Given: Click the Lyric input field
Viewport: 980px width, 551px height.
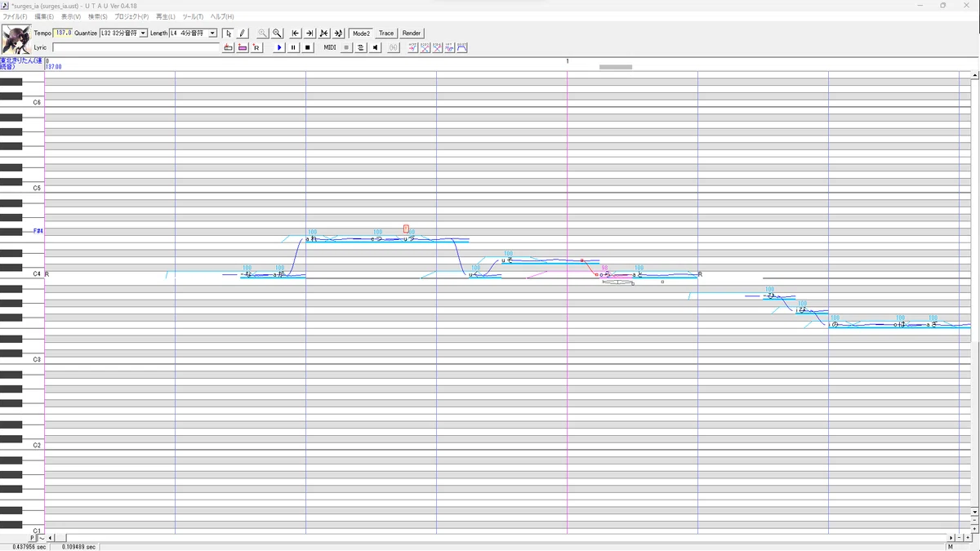Looking at the screenshot, I should (136, 47).
